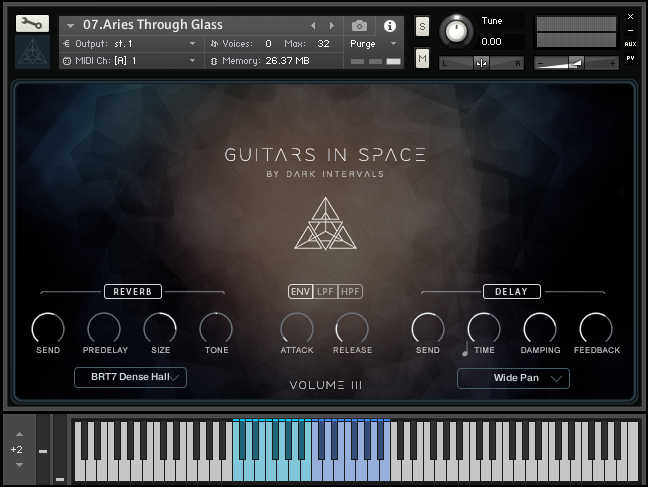
Task: Solo the instrument with the S button
Action: (x=422, y=26)
